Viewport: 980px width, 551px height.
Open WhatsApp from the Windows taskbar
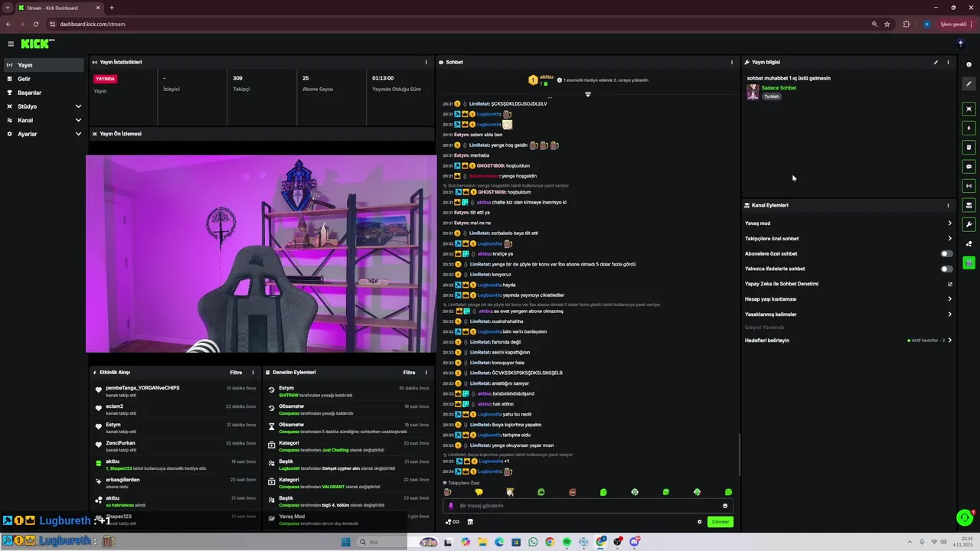click(x=533, y=542)
